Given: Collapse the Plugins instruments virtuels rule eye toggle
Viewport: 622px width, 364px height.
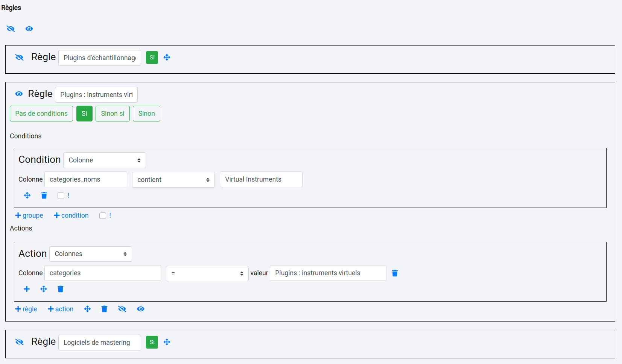Looking at the screenshot, I should (x=19, y=94).
